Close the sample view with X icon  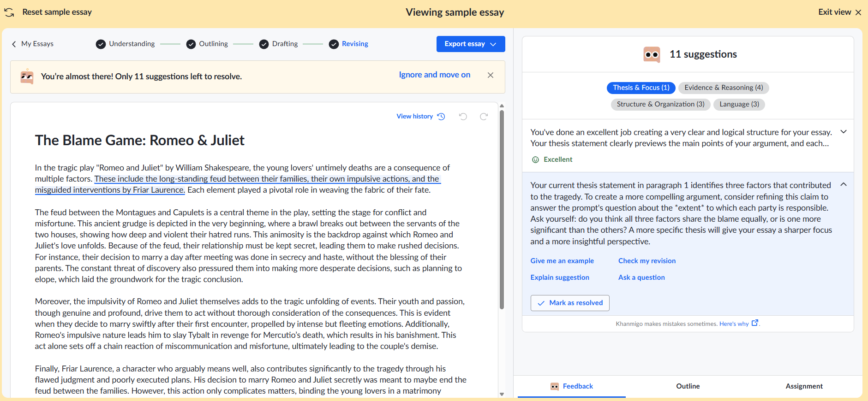858,12
